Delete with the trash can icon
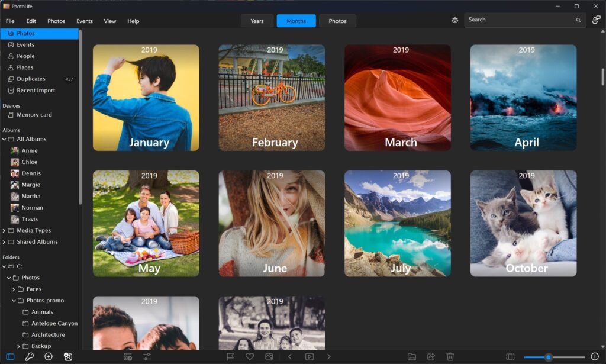This screenshot has height=364, width=606. click(x=450, y=357)
